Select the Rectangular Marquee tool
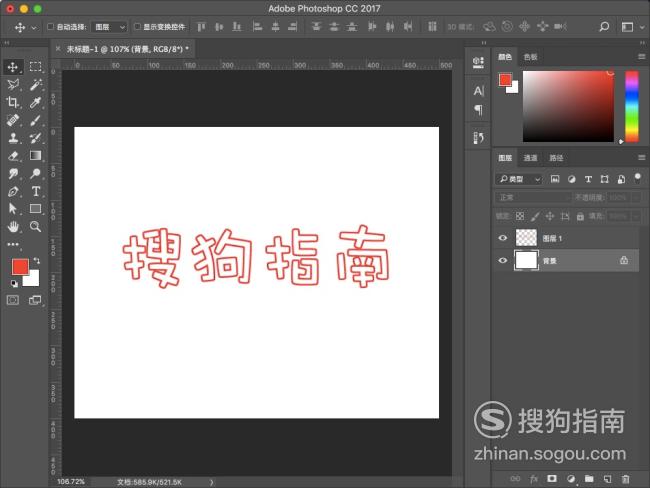Image resolution: width=650 pixels, height=488 pixels. click(35, 67)
